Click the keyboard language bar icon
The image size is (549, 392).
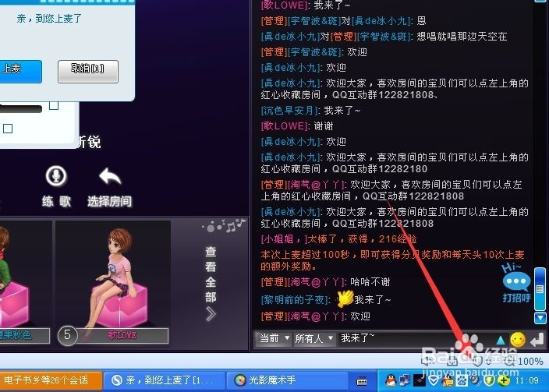362,380
